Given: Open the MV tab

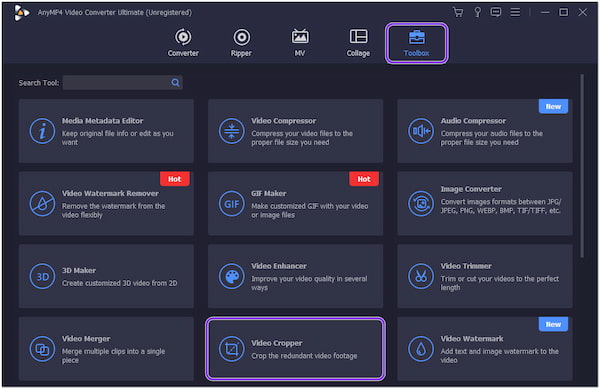Looking at the screenshot, I should click(x=300, y=43).
